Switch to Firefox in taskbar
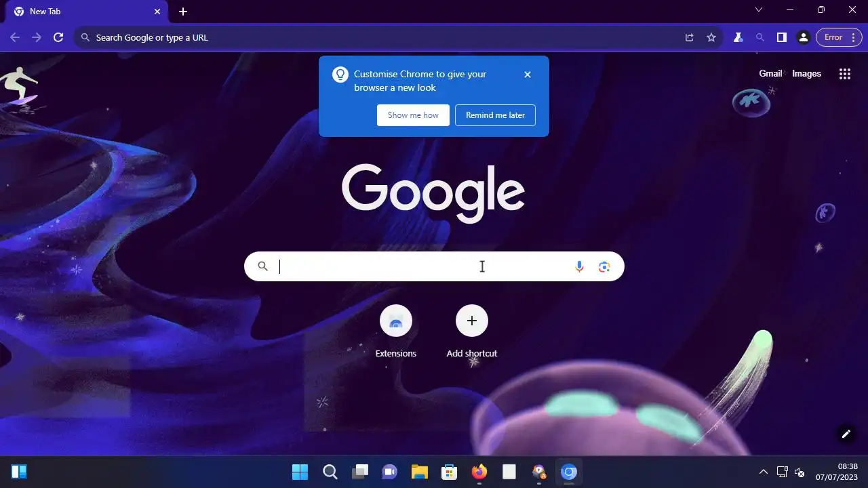 tap(479, 472)
